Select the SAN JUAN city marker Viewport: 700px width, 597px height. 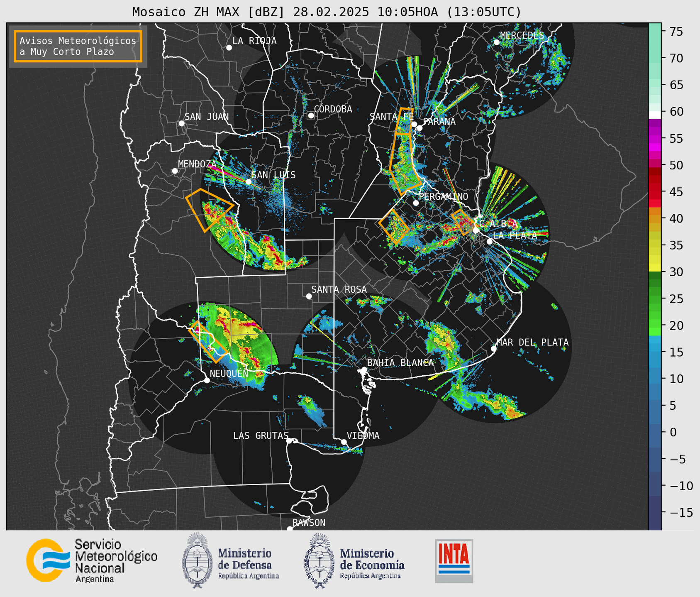pos(181,123)
